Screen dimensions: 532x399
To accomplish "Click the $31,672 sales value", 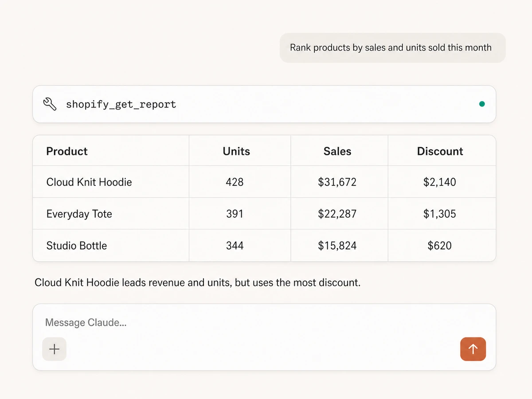I will 337,182.
